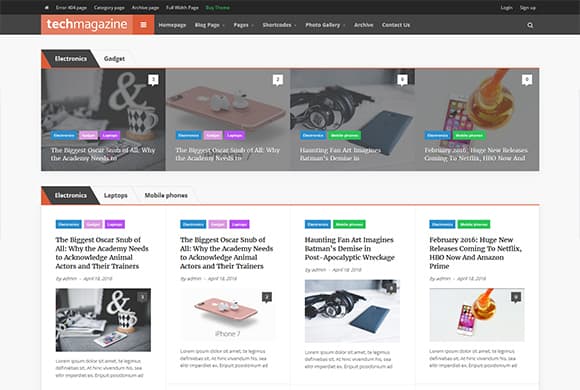Open February 2016 Netflix releases article title
This screenshot has height=390, width=580.
click(x=475, y=253)
